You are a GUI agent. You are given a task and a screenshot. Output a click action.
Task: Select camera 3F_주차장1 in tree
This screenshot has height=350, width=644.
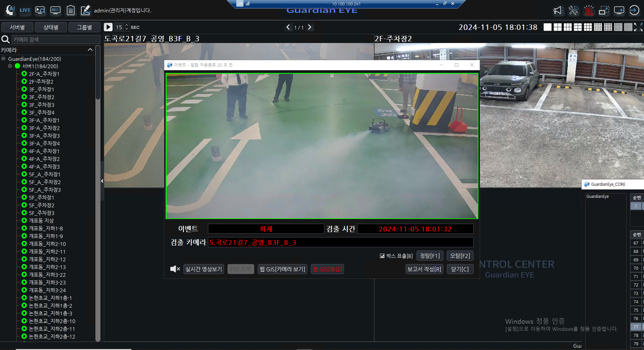click(x=41, y=89)
